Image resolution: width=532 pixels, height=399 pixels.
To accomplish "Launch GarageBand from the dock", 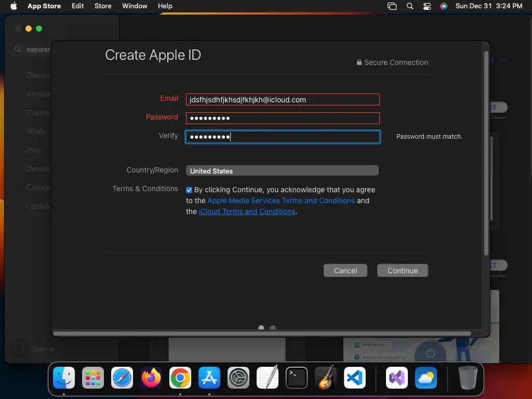I will (x=326, y=378).
